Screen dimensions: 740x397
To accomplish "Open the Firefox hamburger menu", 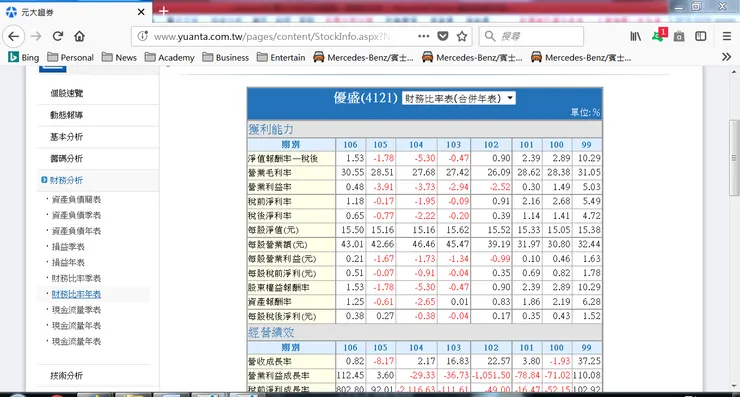I will click(727, 36).
